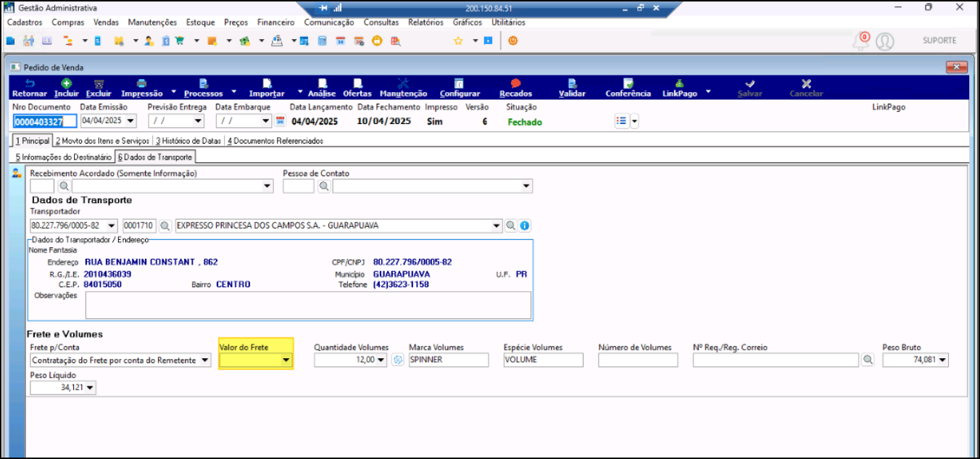Expand the Peso Líquido dropdown arrow
The width and height of the screenshot is (980, 459).
point(91,388)
